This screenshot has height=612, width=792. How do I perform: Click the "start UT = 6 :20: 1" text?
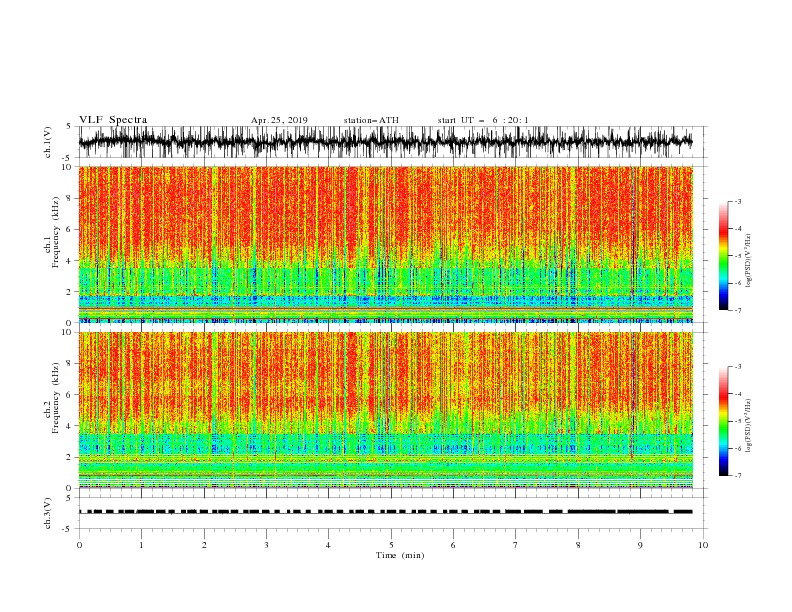click(483, 120)
